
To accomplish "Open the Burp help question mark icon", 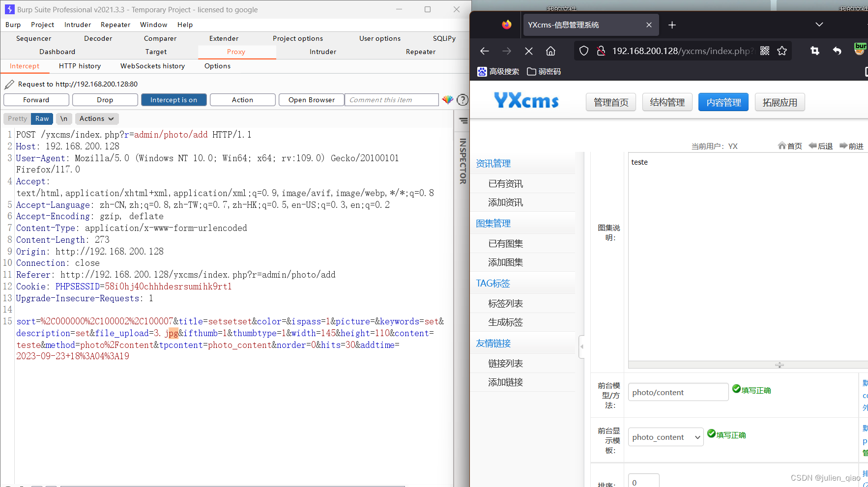I will (463, 100).
